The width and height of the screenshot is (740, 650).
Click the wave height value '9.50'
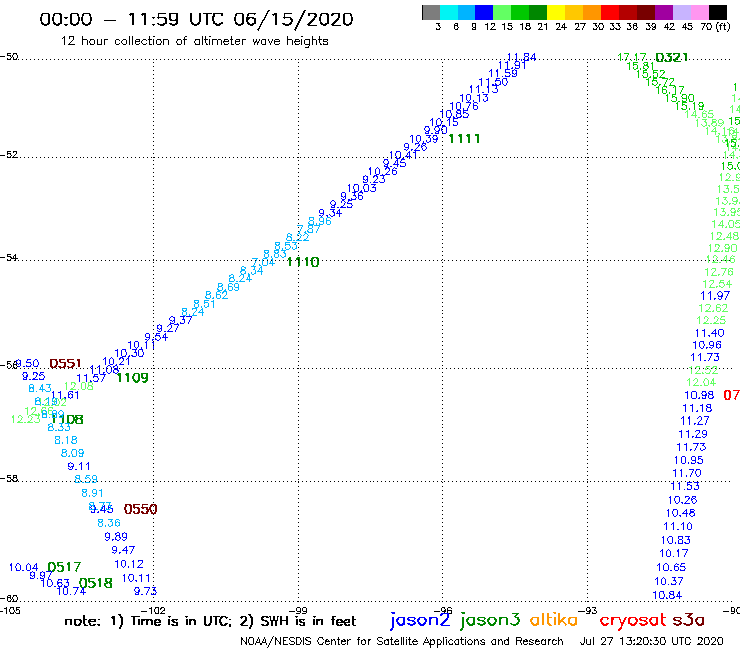point(27,363)
